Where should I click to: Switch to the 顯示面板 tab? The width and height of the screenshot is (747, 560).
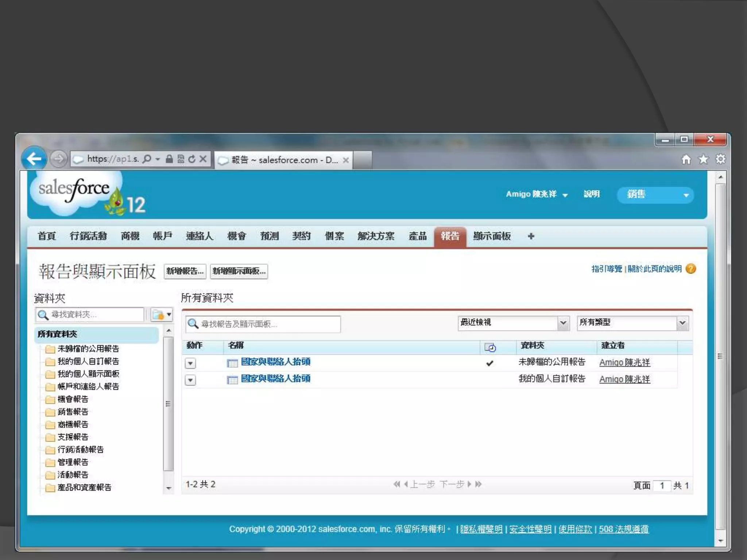pos(492,236)
